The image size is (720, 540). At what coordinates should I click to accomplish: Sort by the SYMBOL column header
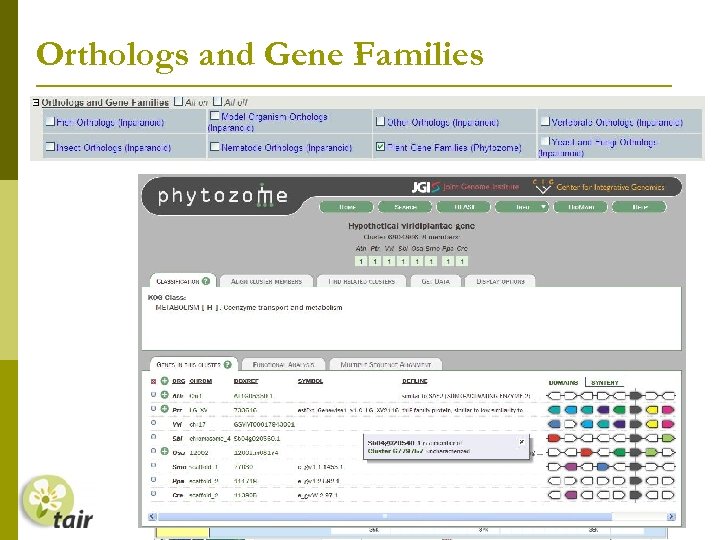point(310,381)
